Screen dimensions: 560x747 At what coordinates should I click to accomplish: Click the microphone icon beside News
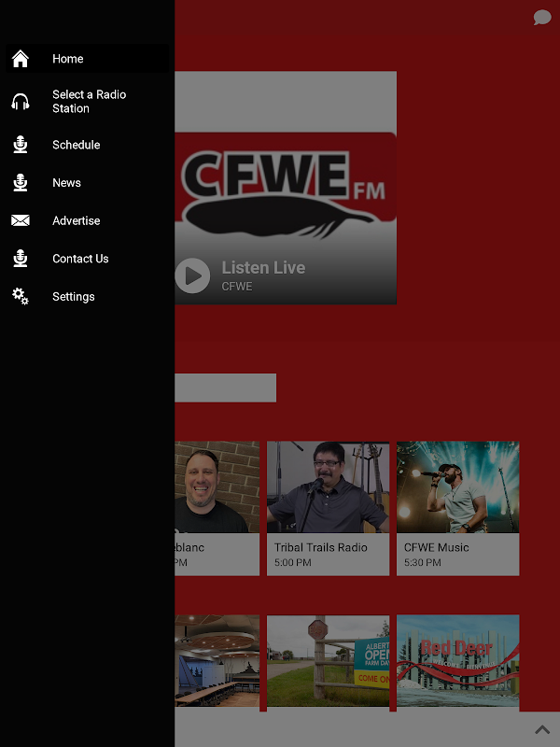(x=20, y=182)
